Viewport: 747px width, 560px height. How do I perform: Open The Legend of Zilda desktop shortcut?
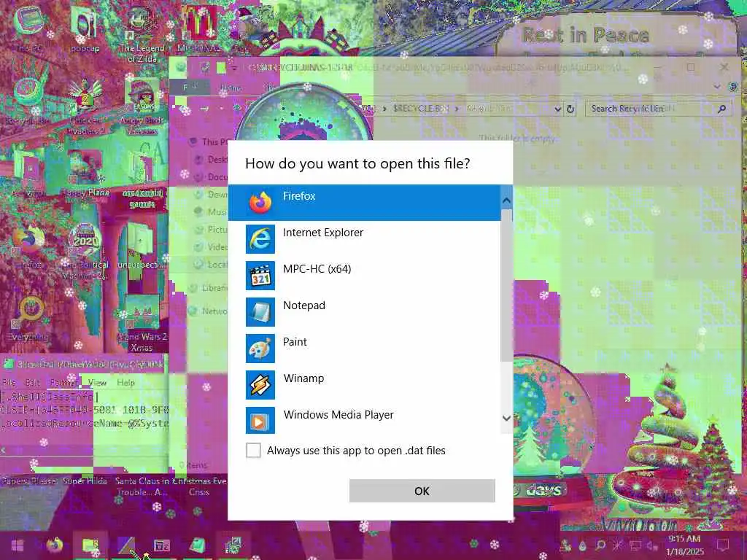(142, 36)
